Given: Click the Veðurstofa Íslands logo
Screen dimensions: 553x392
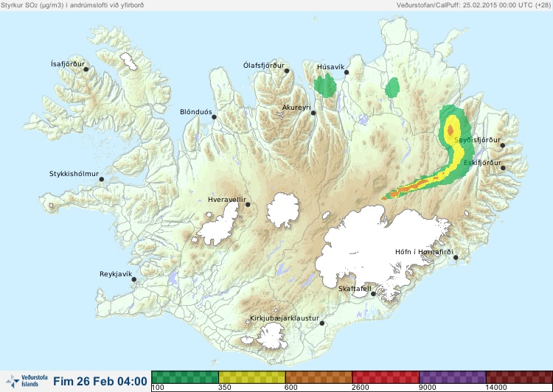Looking at the screenshot, I should (x=27, y=381).
